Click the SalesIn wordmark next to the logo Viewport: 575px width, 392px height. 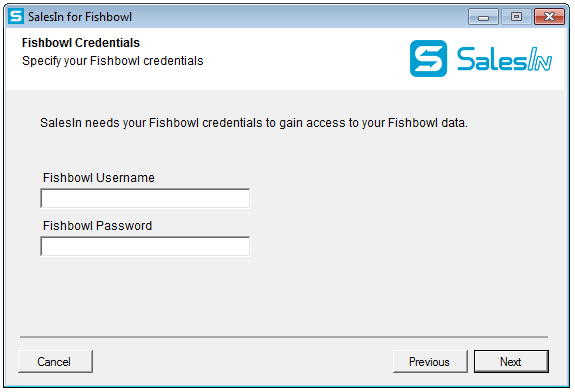pos(504,59)
